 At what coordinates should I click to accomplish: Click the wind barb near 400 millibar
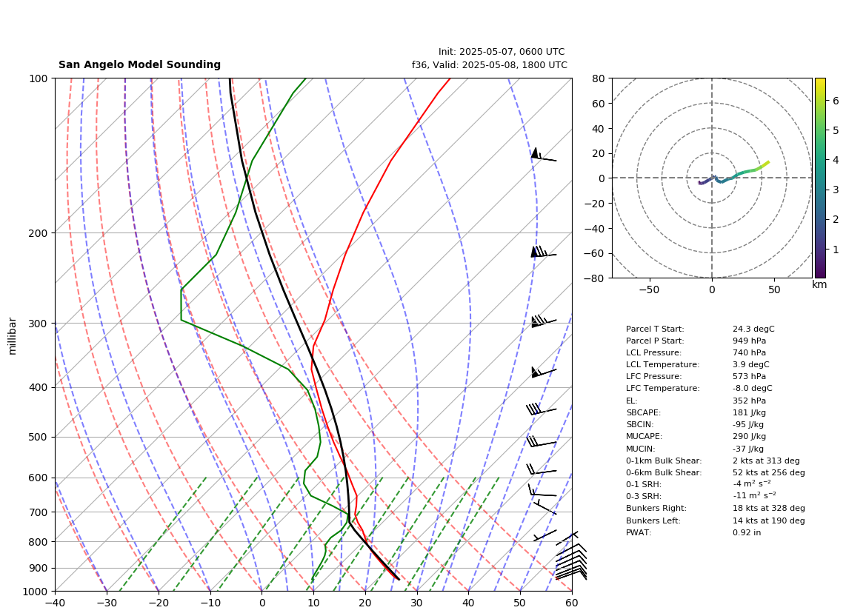[x=543, y=372]
